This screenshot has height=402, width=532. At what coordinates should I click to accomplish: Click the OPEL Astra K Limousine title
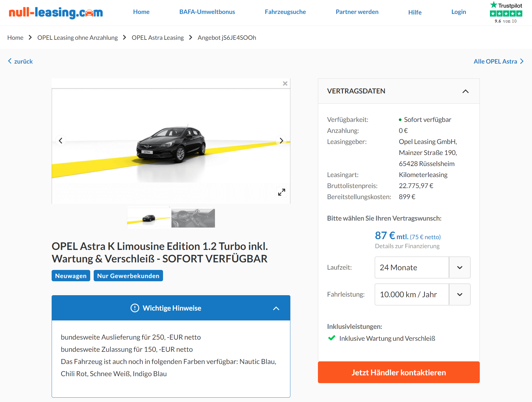(160, 253)
